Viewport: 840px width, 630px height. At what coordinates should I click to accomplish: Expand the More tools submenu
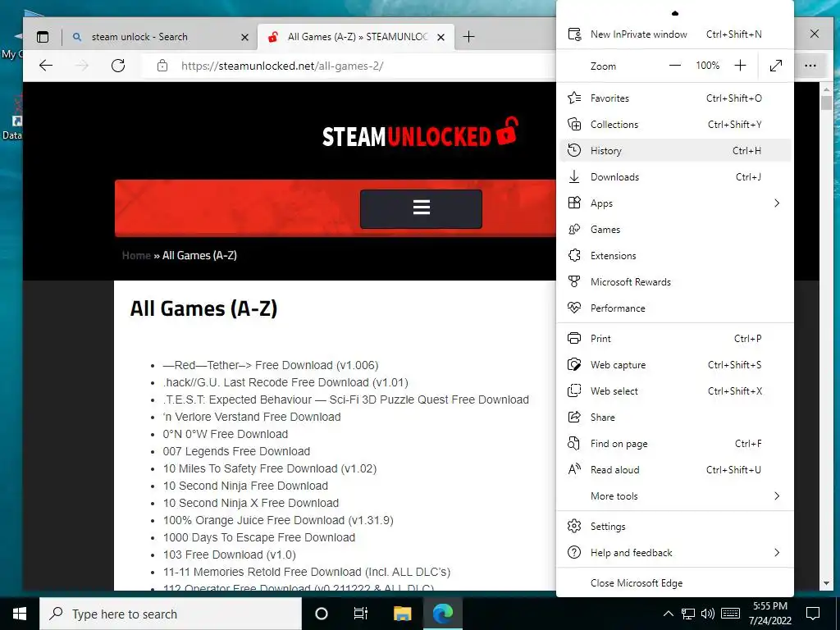(x=674, y=496)
